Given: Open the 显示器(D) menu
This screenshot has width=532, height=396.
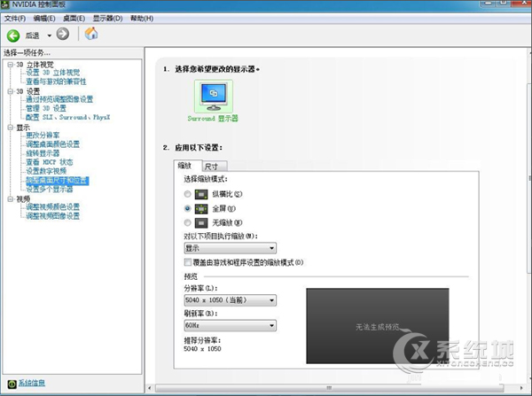Looking at the screenshot, I should pos(107,19).
